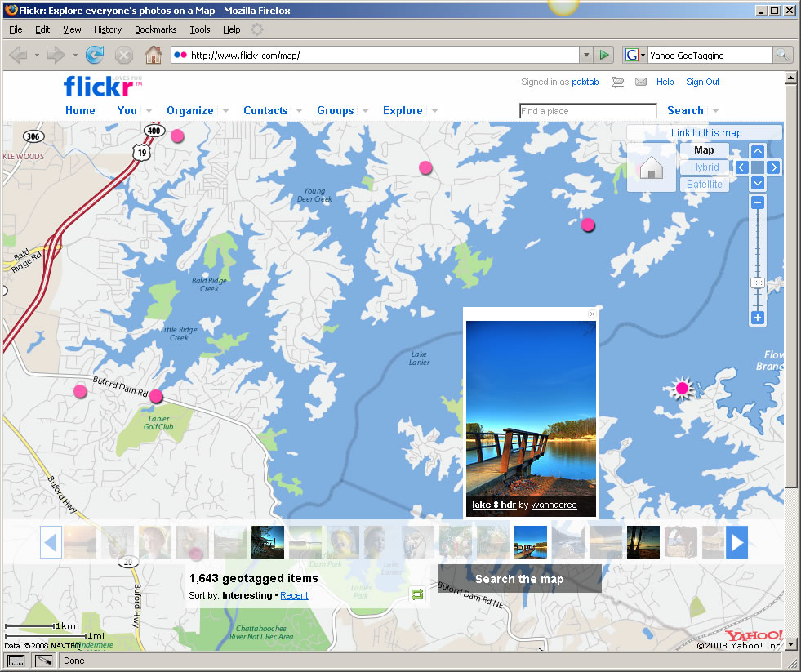801x672 pixels.
Task: Select the plain Map view mode
Action: tap(704, 150)
